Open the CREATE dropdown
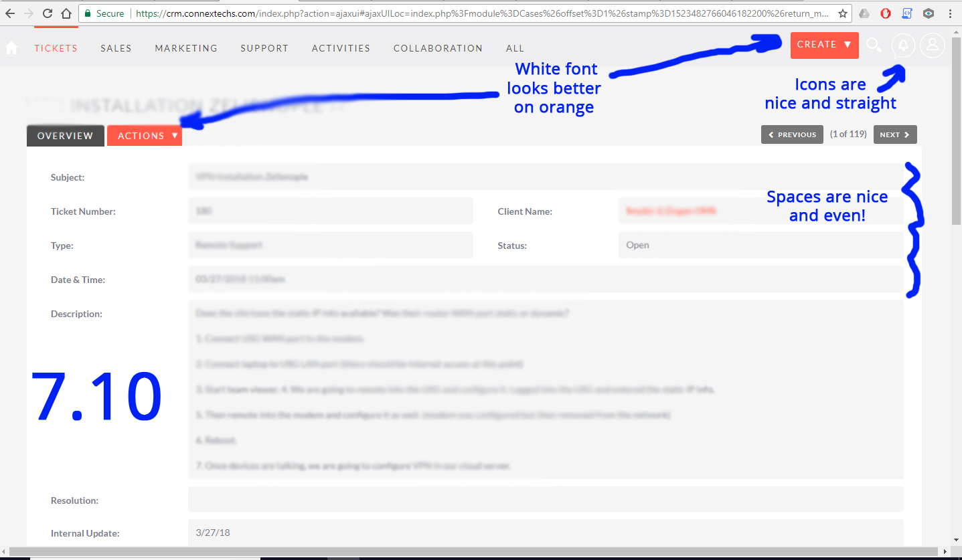Screen dimensions: 962x560 tap(824, 45)
